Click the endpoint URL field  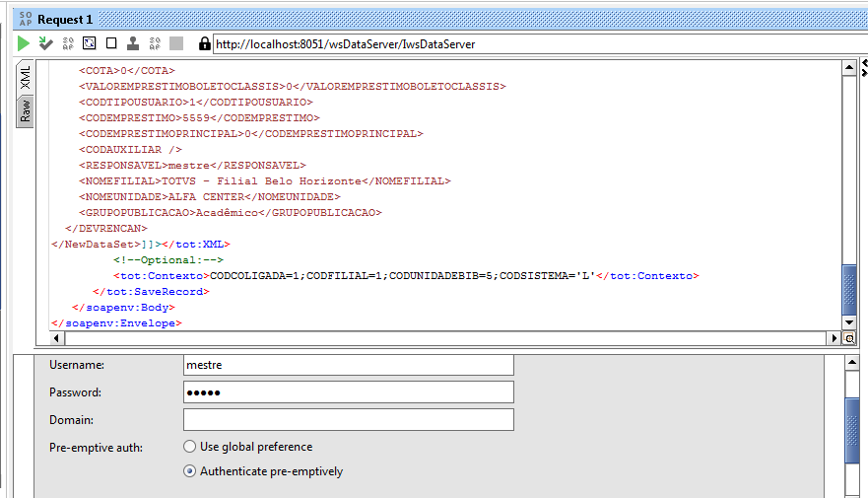[x=540, y=43]
